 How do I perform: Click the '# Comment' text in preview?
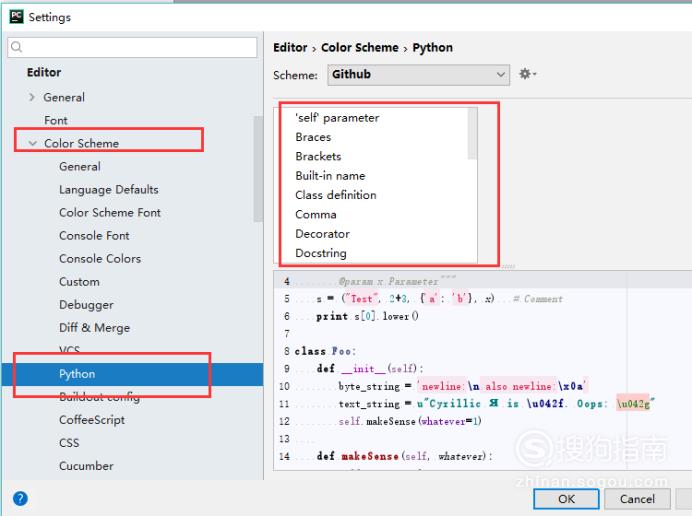538,299
